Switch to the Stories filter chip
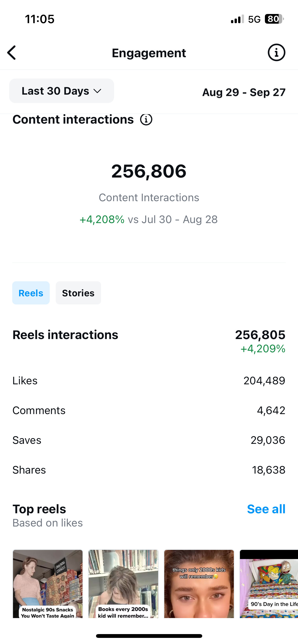This screenshot has height=644, width=298. pos(78,293)
